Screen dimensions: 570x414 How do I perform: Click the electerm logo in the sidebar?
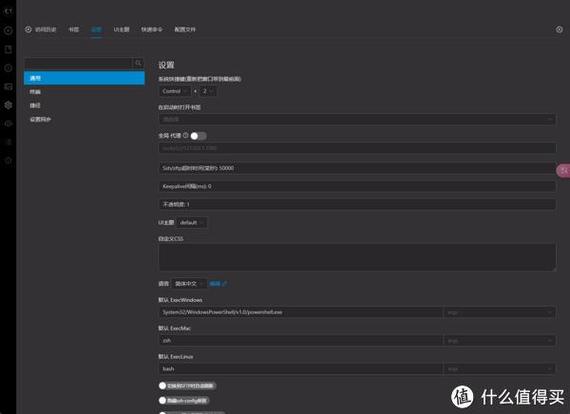[x=8, y=11]
